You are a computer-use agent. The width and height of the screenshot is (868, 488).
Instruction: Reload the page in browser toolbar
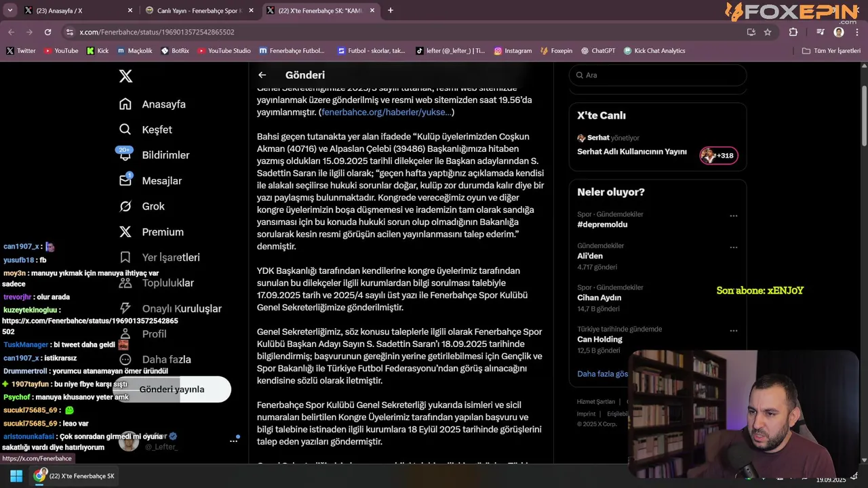coord(47,32)
